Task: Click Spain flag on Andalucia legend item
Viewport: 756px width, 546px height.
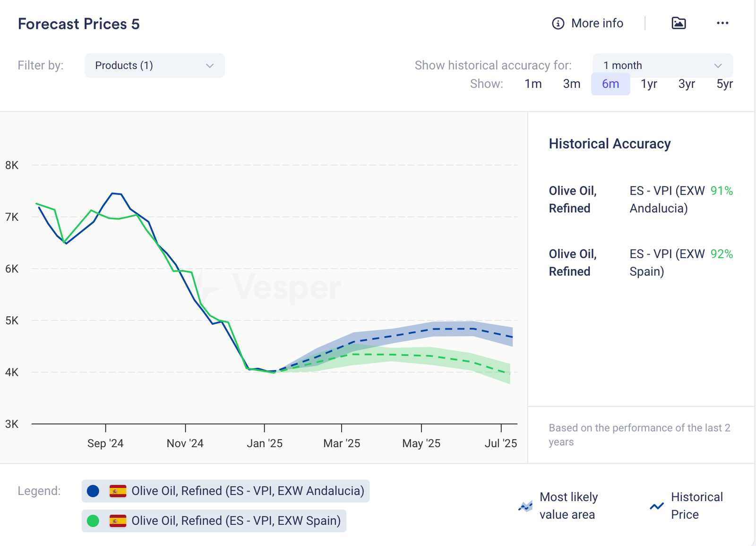Action: click(118, 491)
